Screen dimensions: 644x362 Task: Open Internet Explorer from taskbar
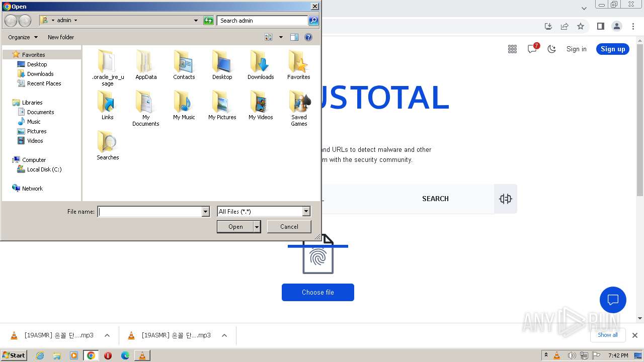[40, 355]
